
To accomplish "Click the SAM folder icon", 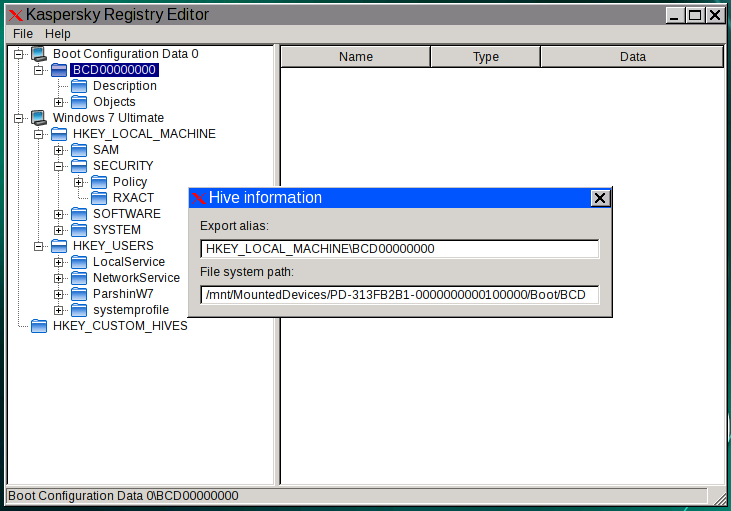I will click(79, 150).
